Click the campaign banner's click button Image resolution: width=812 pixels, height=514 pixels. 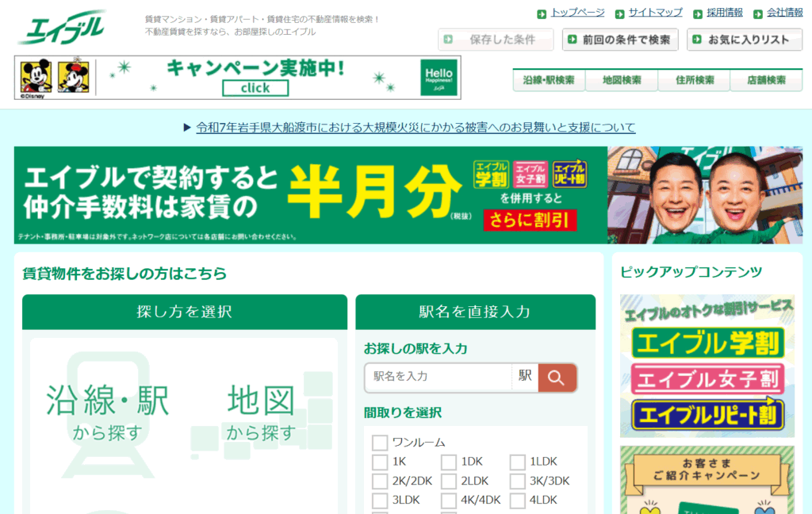255,88
